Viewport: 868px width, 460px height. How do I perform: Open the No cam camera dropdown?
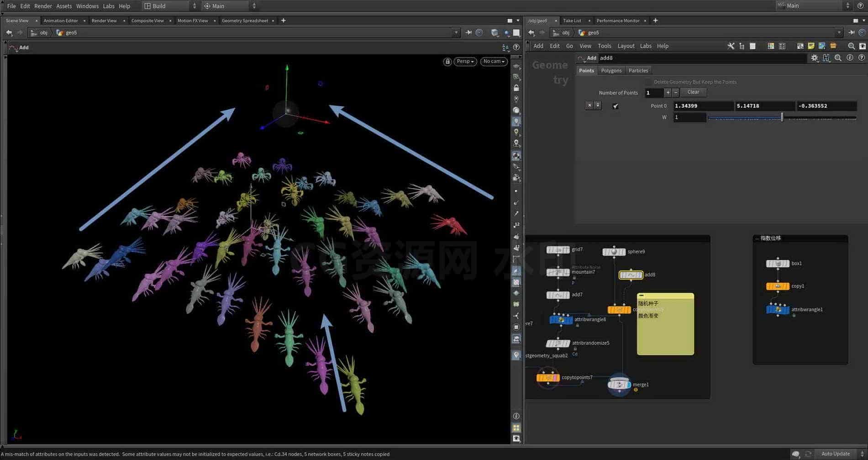(494, 61)
